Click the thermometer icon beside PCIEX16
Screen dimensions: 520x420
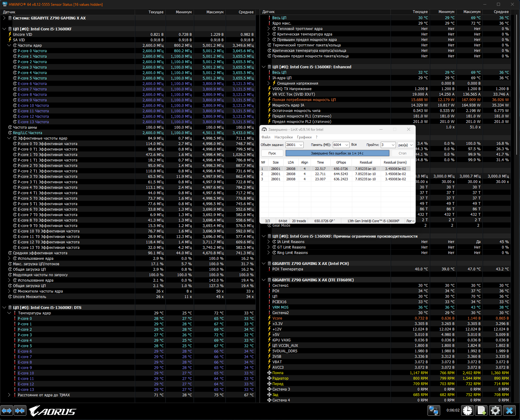click(x=269, y=302)
